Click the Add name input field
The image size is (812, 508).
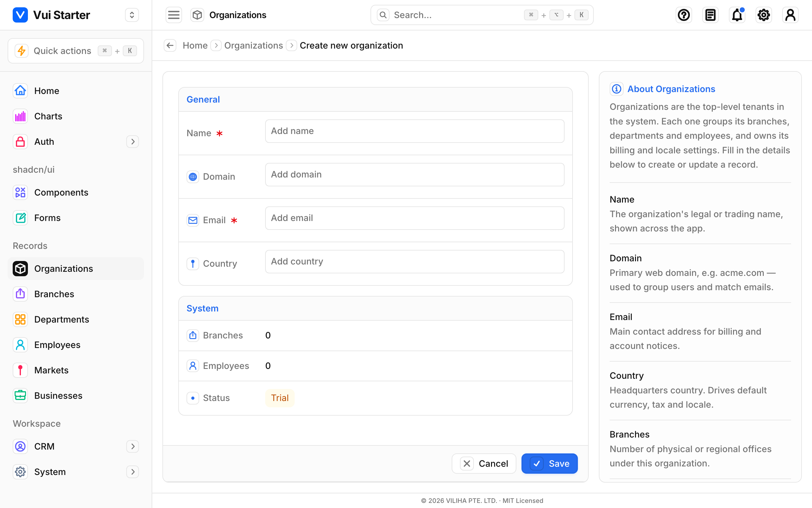(x=414, y=131)
